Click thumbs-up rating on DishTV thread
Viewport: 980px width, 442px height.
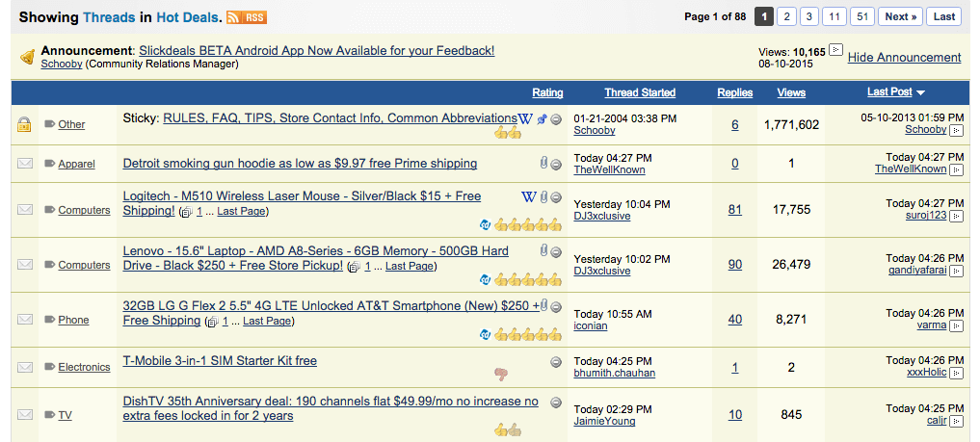[507, 429]
